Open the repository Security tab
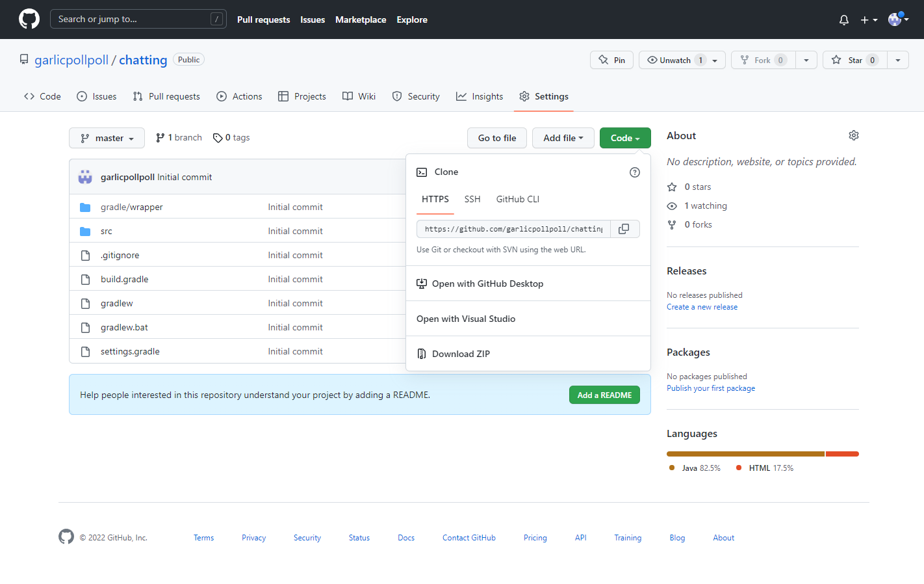The height and width of the screenshot is (584, 924). tap(416, 96)
